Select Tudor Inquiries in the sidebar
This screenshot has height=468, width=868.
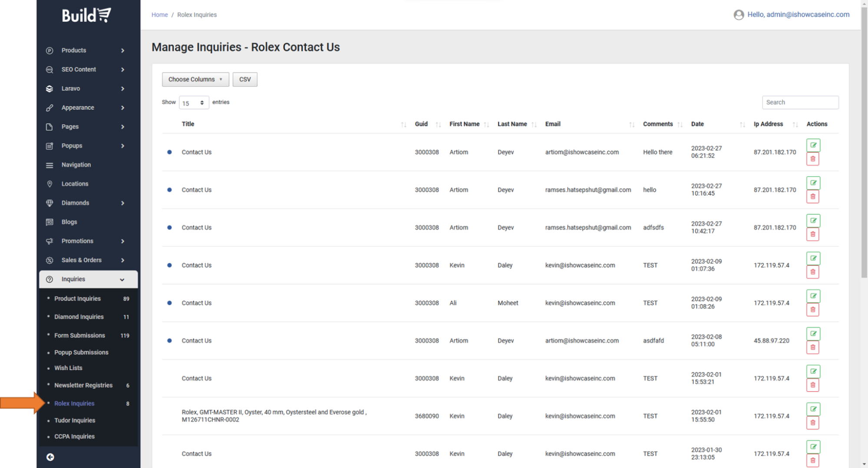click(x=75, y=420)
